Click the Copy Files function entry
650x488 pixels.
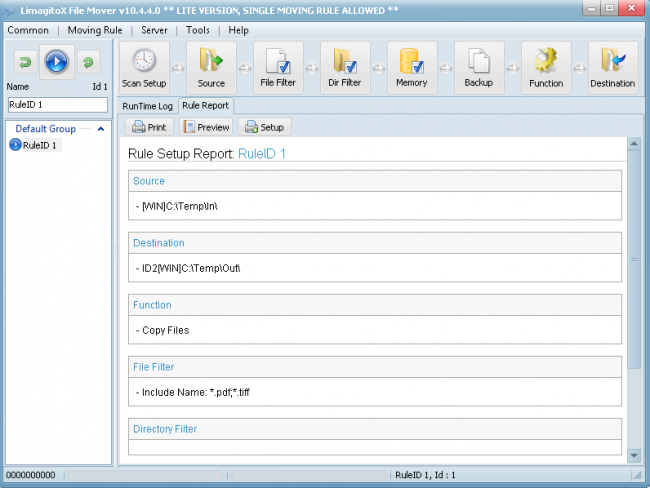click(165, 330)
